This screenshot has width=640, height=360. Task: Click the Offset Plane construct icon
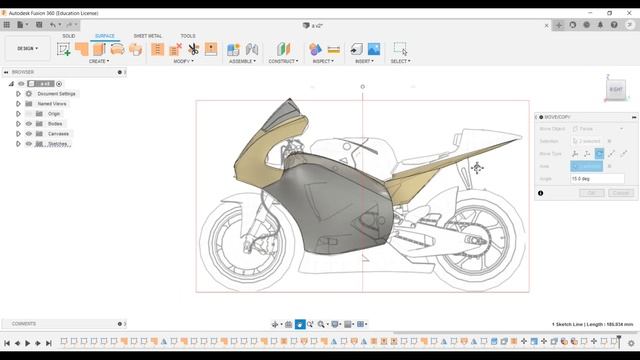283,49
